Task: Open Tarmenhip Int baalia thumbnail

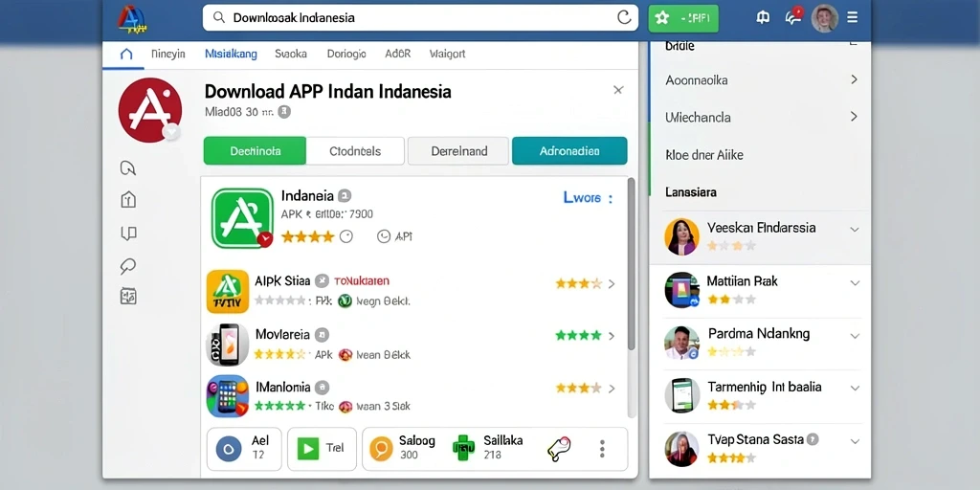Action: 681,395
